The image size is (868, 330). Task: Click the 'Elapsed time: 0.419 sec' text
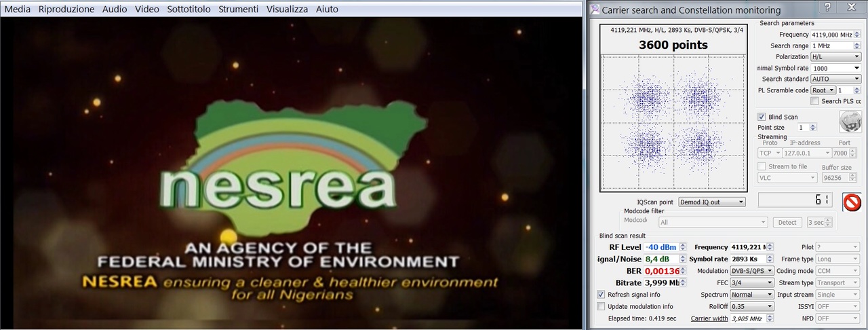pyautogui.click(x=642, y=318)
